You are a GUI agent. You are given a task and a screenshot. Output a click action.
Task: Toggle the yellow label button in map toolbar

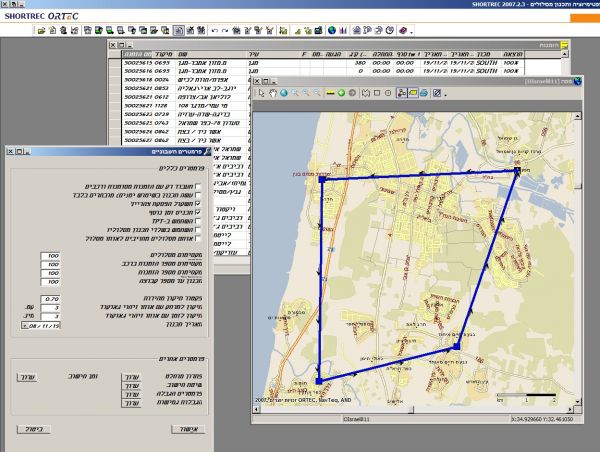click(413, 93)
